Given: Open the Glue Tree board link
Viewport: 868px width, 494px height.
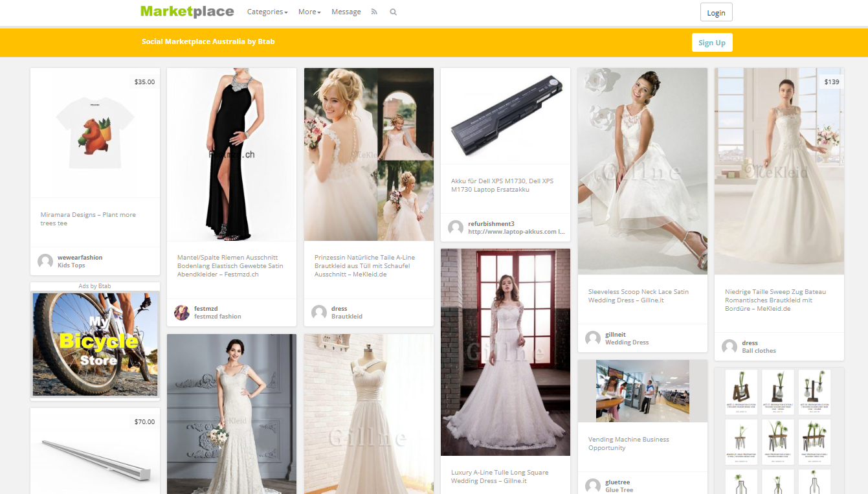Looking at the screenshot, I should (619, 490).
